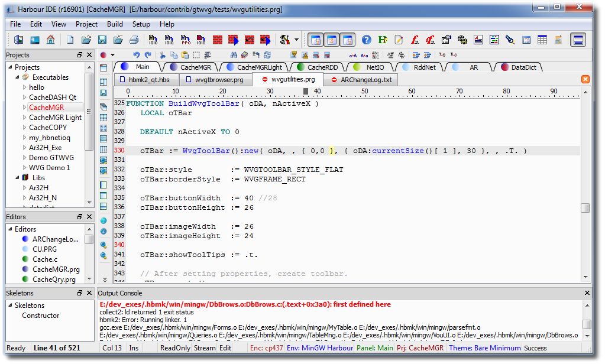Click the blue question mark help icon
This screenshot has height=364, width=605.
click(367, 40)
